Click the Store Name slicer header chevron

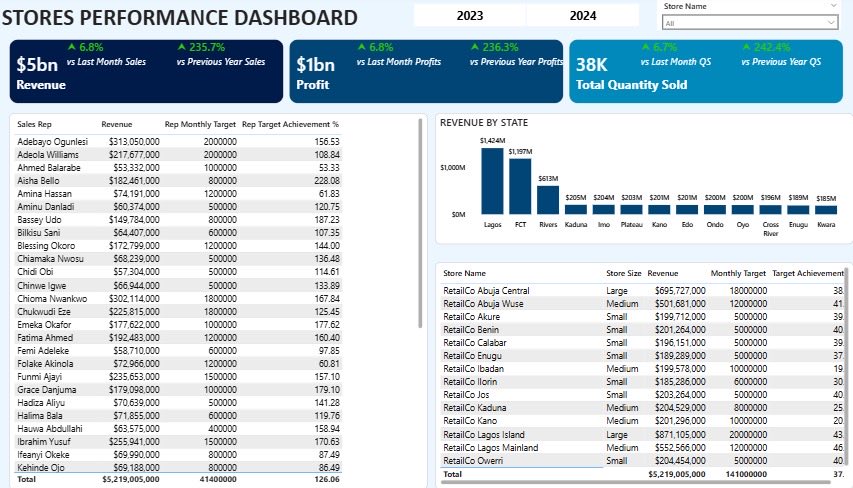pos(833,5)
